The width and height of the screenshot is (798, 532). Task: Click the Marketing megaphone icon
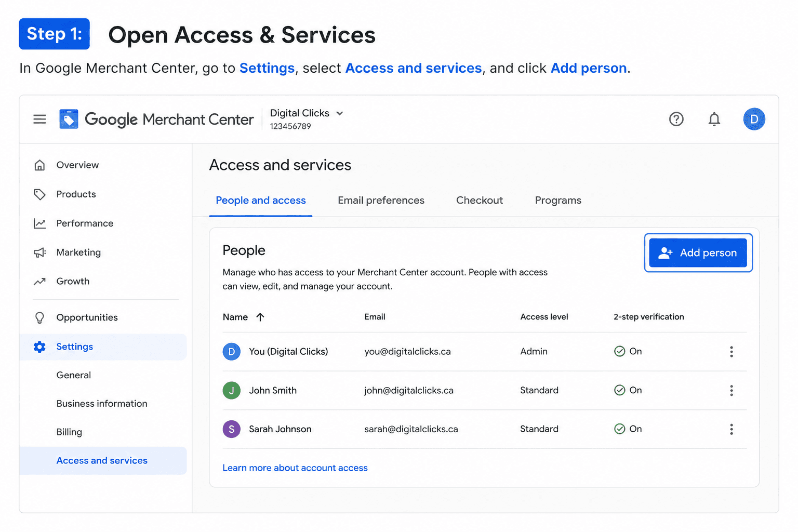click(39, 252)
